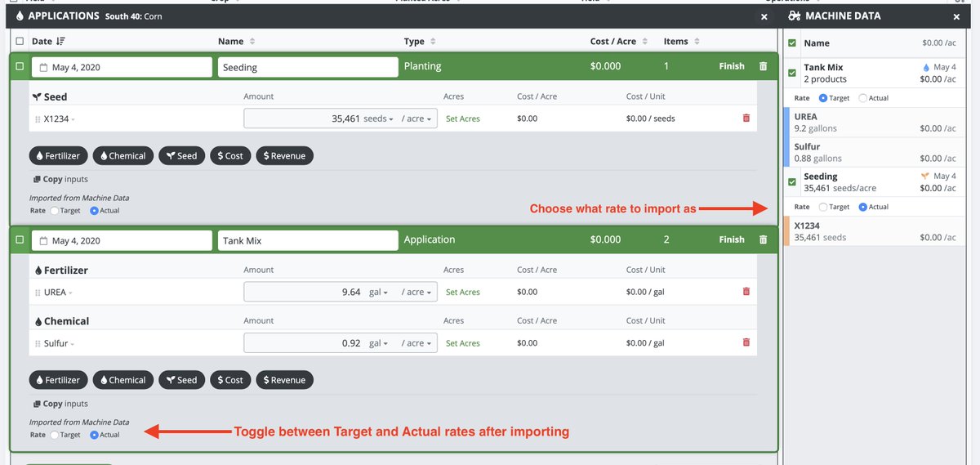The width and height of the screenshot is (980, 465).
Task: Add Chemical to the Seeding application
Action: point(122,155)
